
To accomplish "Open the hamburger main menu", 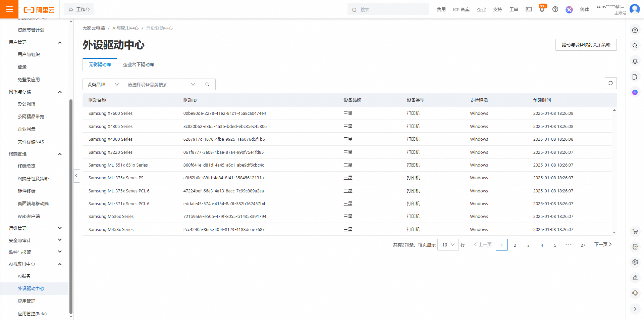I will click(x=9, y=9).
